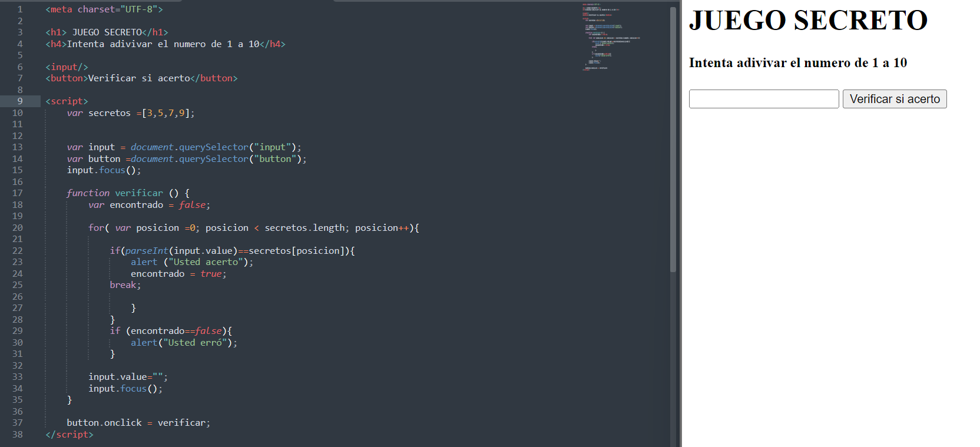
Task: Click the code minimap preview
Action: coord(611,37)
